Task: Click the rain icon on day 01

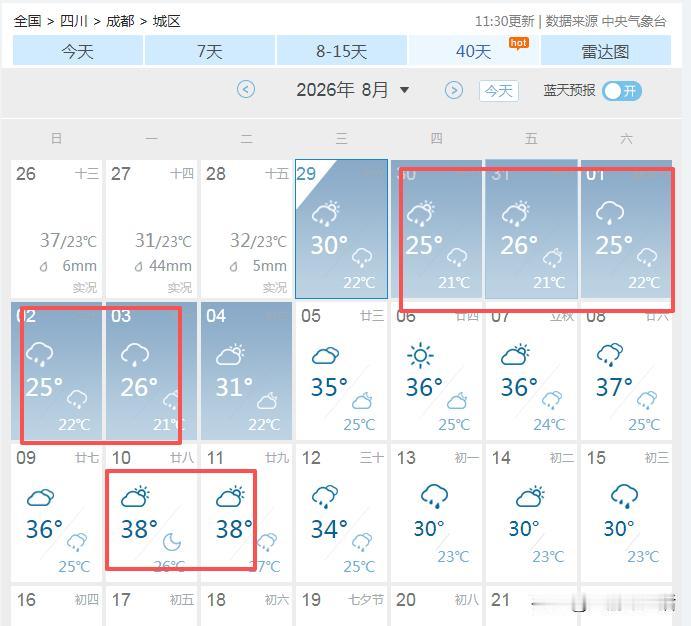Action: [x=610, y=212]
